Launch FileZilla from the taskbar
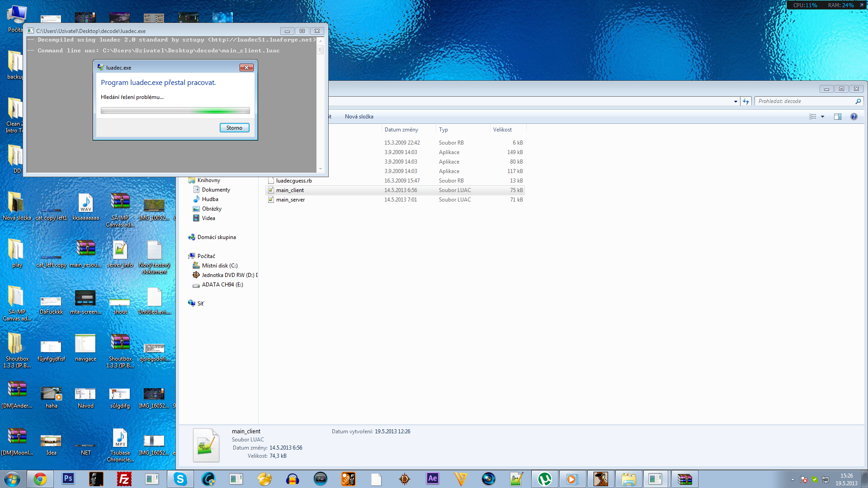This screenshot has width=868, height=488. coord(124,479)
